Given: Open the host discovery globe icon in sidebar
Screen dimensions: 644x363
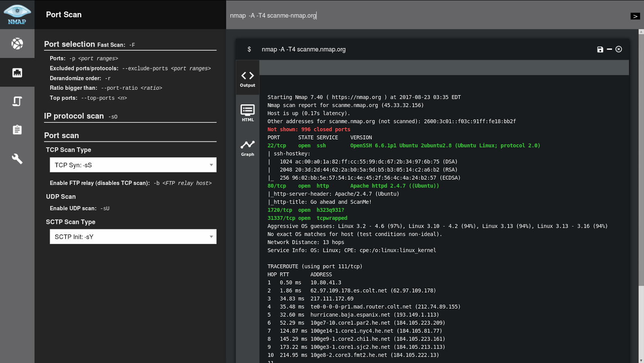Looking at the screenshot, I should click(x=17, y=43).
